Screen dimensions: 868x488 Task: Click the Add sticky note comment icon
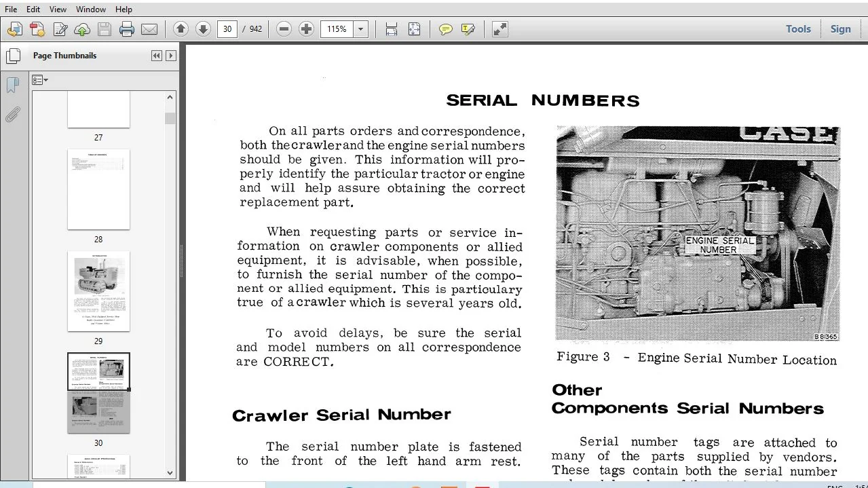tap(446, 29)
